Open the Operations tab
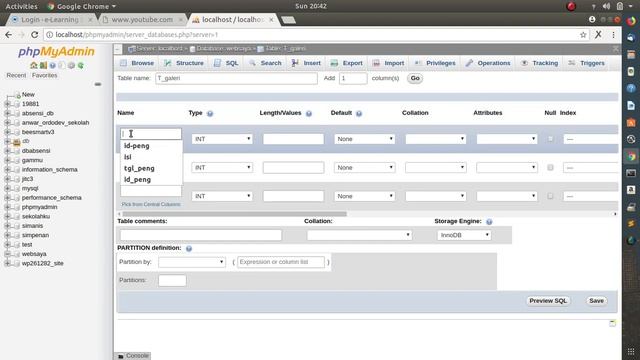The image size is (640, 360). coord(488,63)
